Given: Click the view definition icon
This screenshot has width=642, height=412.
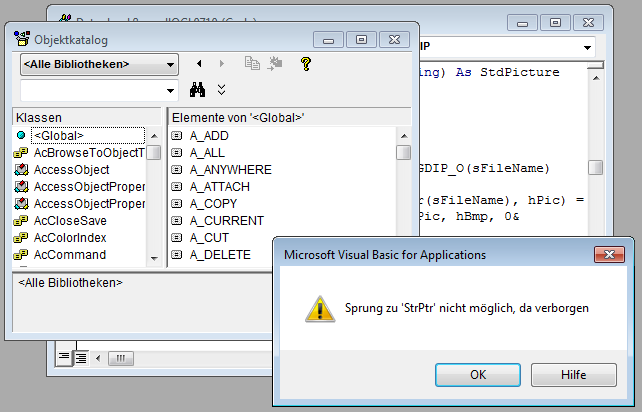Looking at the screenshot, I should pos(275,63).
